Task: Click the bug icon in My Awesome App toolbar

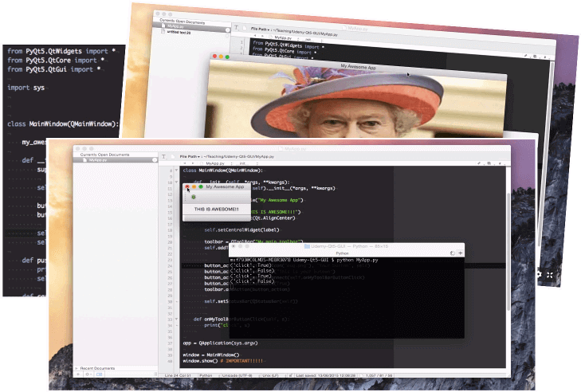Action: coord(194,197)
